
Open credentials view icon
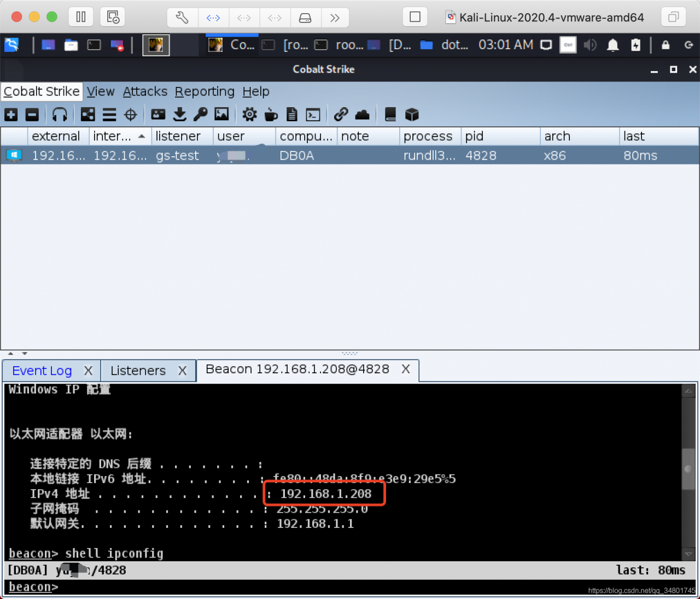pos(158,114)
